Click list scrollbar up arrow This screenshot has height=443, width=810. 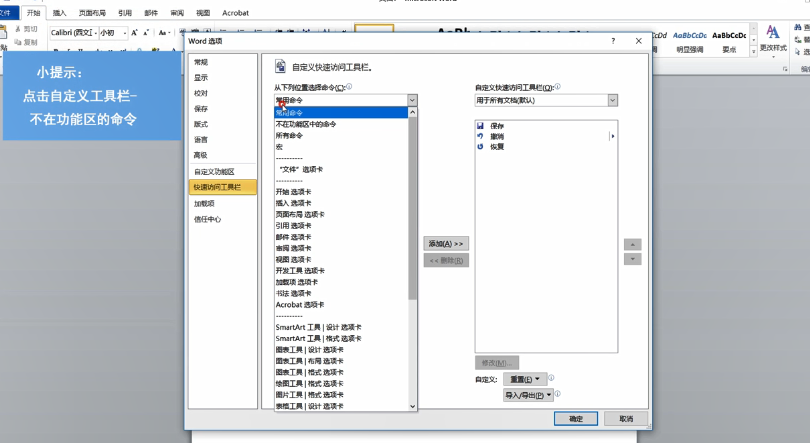(412, 112)
